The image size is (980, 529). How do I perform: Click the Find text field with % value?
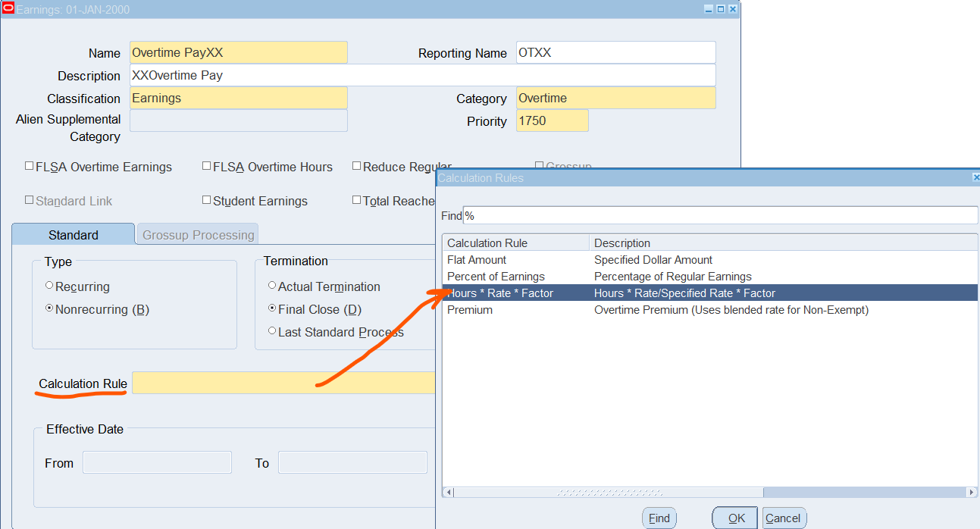(x=720, y=216)
